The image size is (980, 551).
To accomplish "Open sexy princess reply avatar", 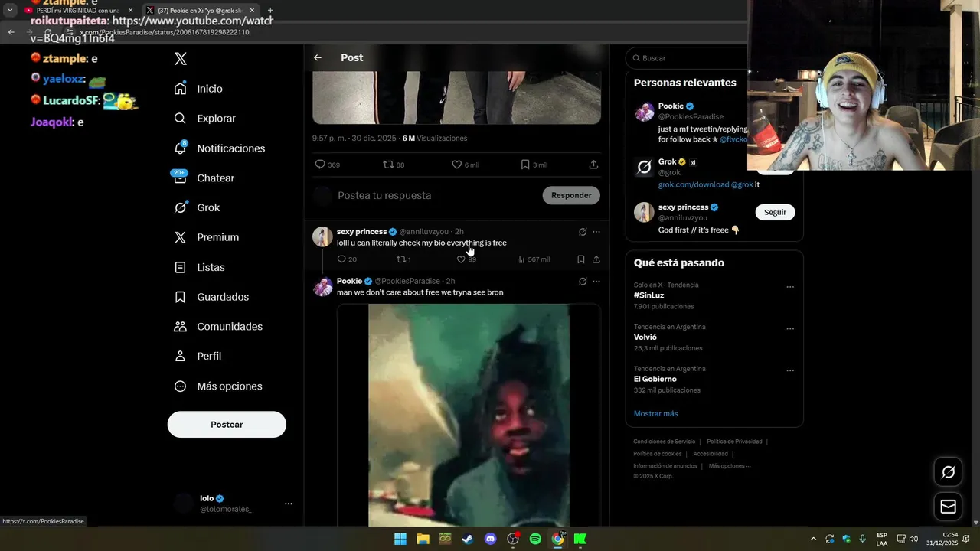I will [x=322, y=236].
